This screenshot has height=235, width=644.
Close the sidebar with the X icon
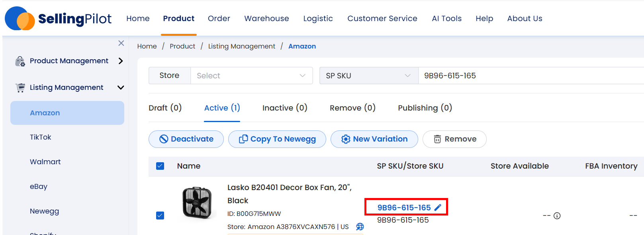click(x=121, y=43)
